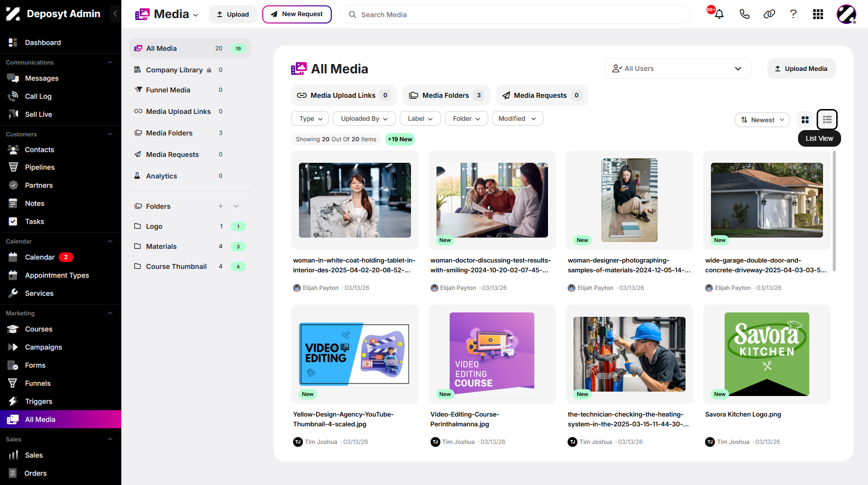The width and height of the screenshot is (868, 485).
Task: Open Call Log
Action: (x=61, y=96)
